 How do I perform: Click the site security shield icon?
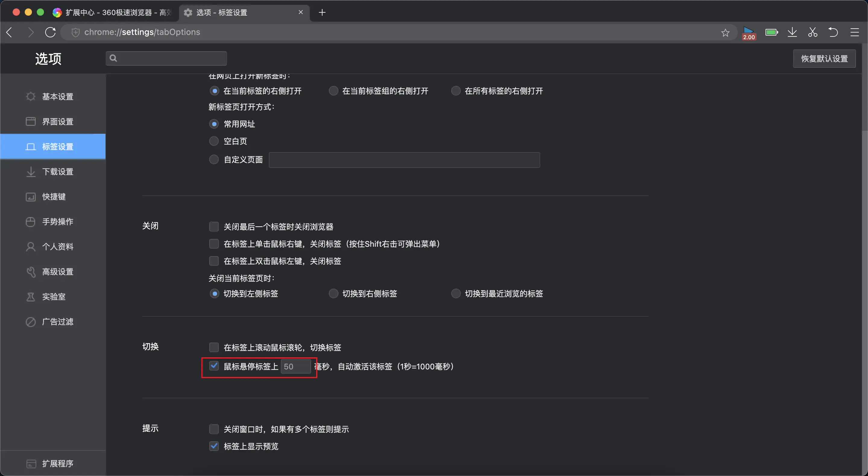tap(75, 32)
